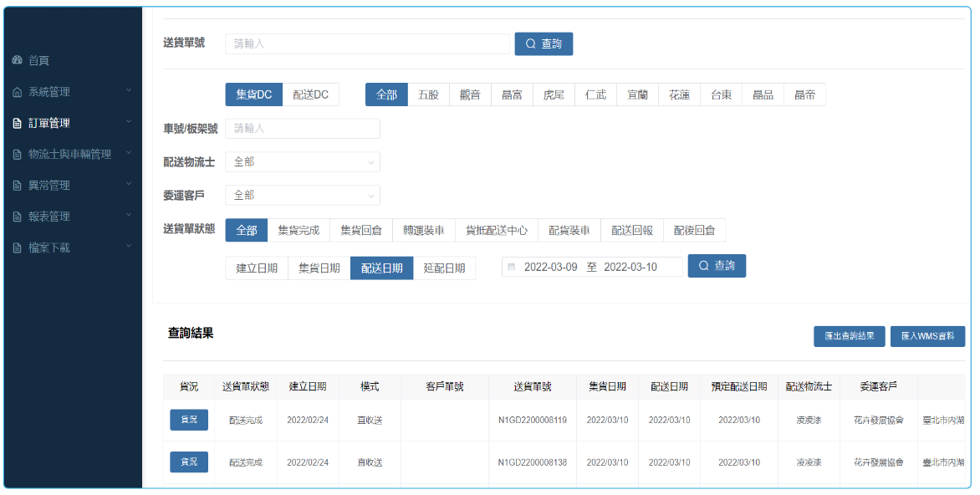
Task: Click the 送貨單號 input field
Action: (367, 43)
